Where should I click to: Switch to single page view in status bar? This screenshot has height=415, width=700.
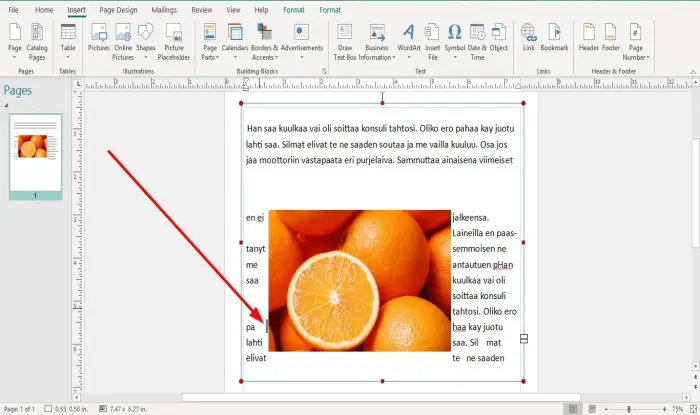point(573,409)
